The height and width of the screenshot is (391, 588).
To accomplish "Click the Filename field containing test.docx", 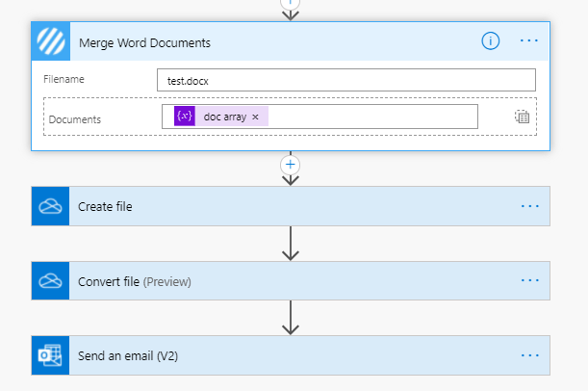I will pyautogui.click(x=345, y=80).
